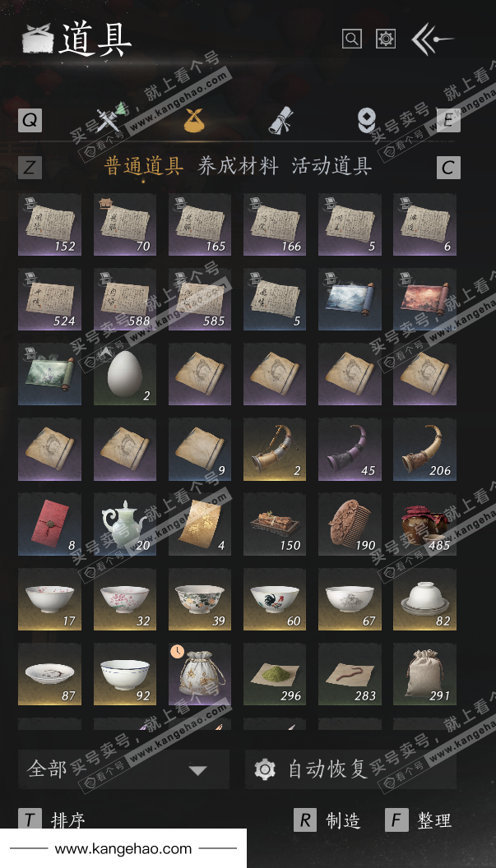The height and width of the screenshot is (868, 496).
Task: Click the 整理 organize button
Action: [419, 820]
